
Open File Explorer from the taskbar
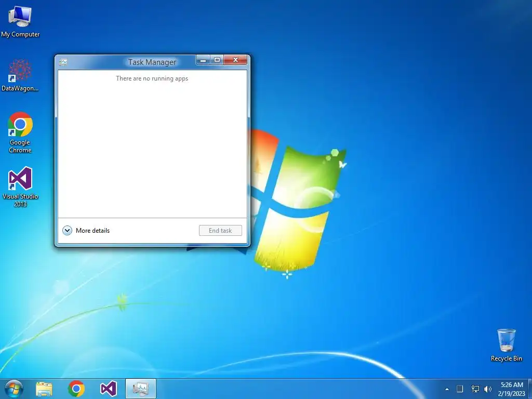44,389
